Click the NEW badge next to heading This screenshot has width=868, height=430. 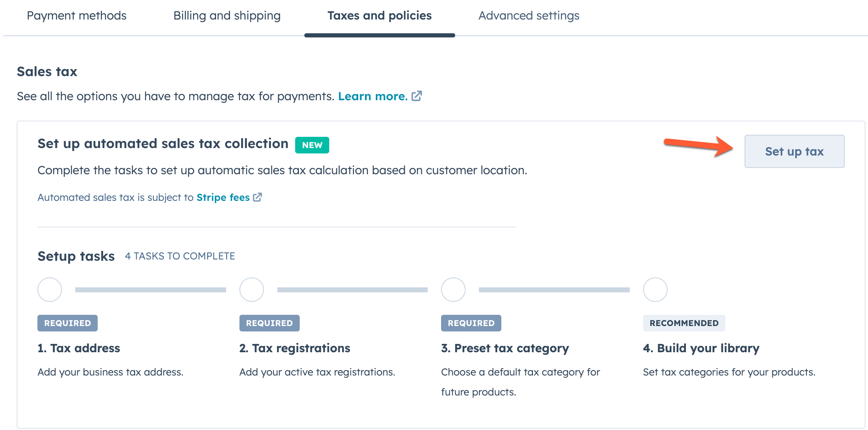pos(312,145)
